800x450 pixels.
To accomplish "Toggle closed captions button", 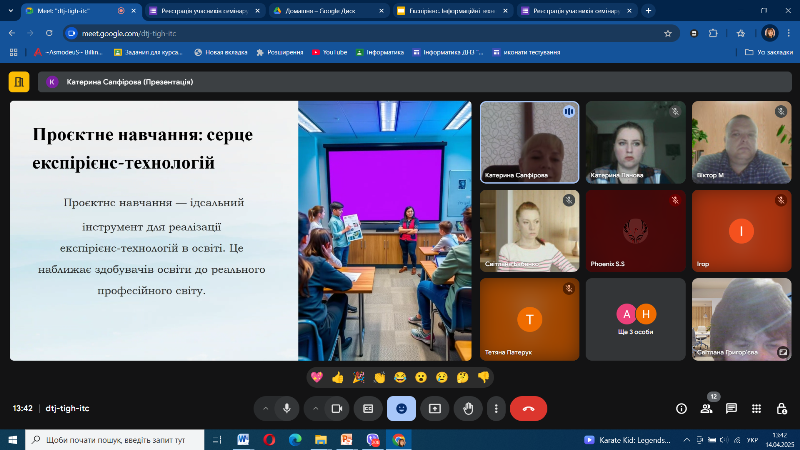I will [368, 408].
